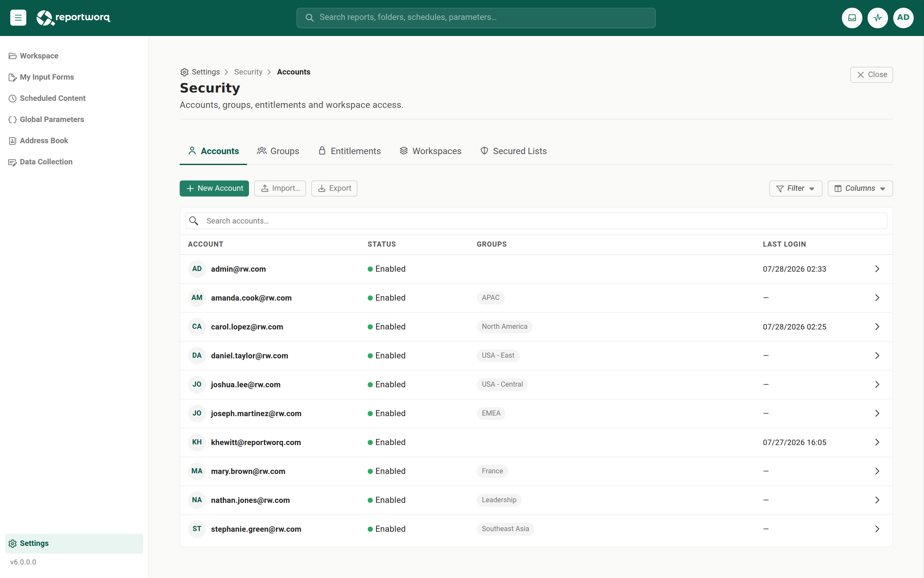
Task: Expand the mary.brown@rw.com row chevron
Action: click(x=877, y=471)
